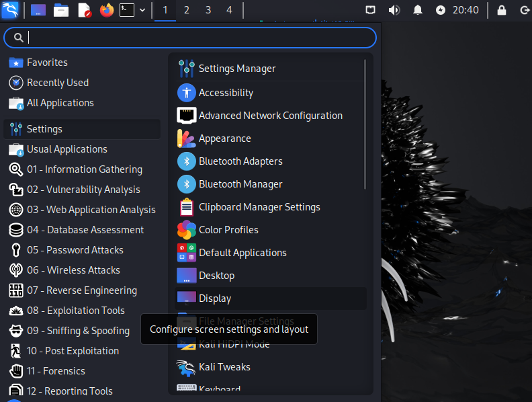
Task: Click the network connection tray icon
Action: [x=371, y=10]
